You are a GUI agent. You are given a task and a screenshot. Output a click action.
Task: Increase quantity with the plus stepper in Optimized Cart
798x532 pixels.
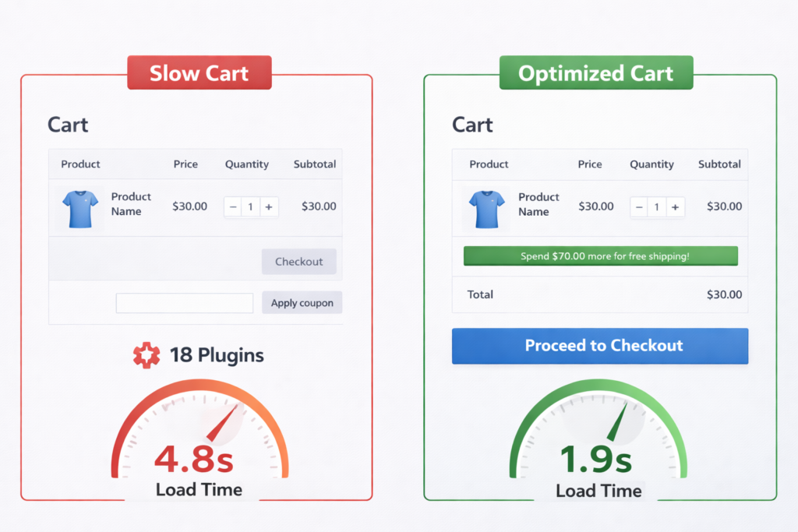675,207
